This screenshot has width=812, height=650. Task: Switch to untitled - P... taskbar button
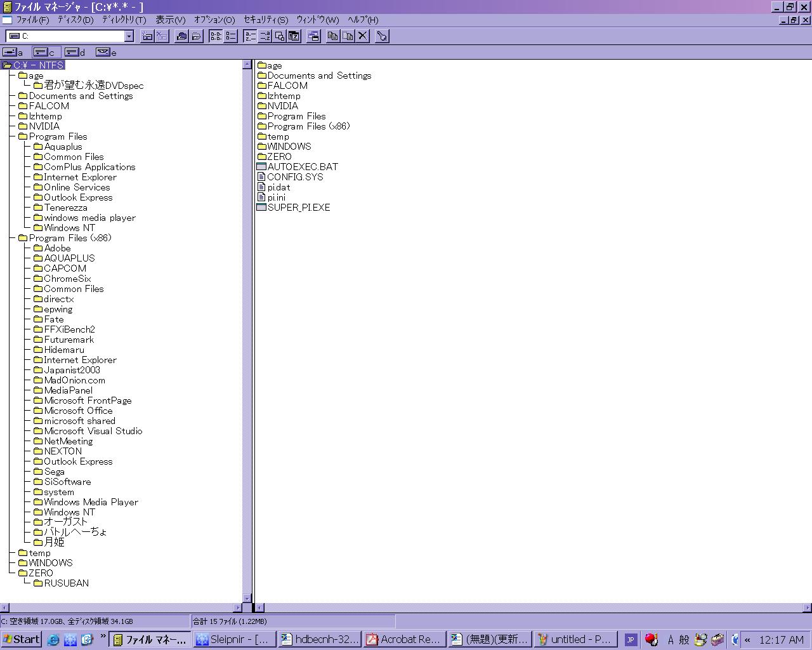click(x=575, y=639)
